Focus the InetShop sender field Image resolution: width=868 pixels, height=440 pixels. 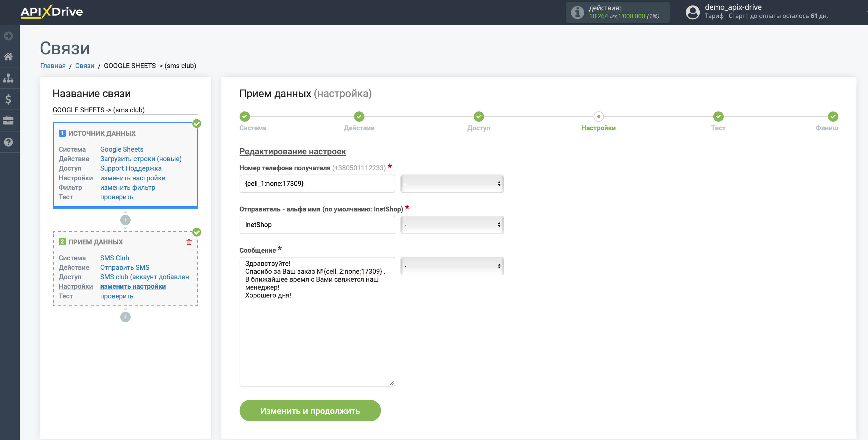click(317, 225)
